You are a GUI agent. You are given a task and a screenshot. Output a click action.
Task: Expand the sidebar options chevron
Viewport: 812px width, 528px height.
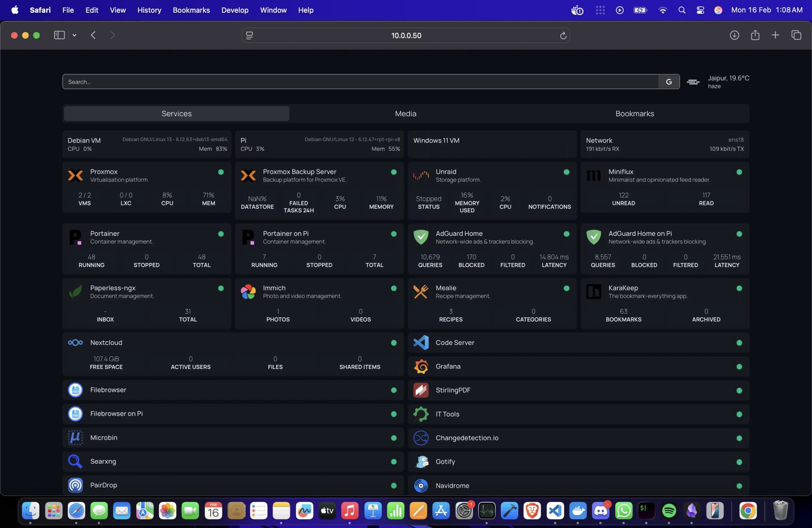(x=74, y=35)
